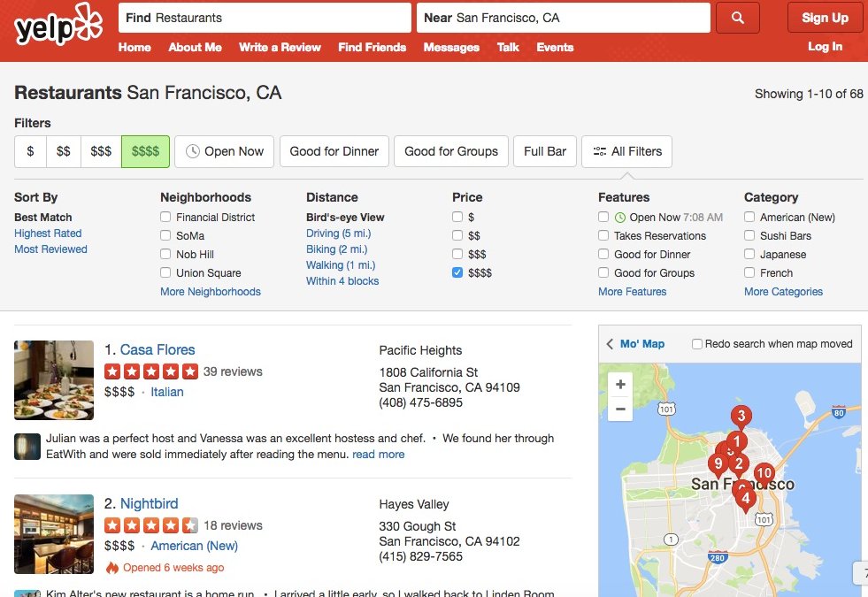Click map pin number 10
Viewport: 868px width, 597px height.
[x=764, y=474]
